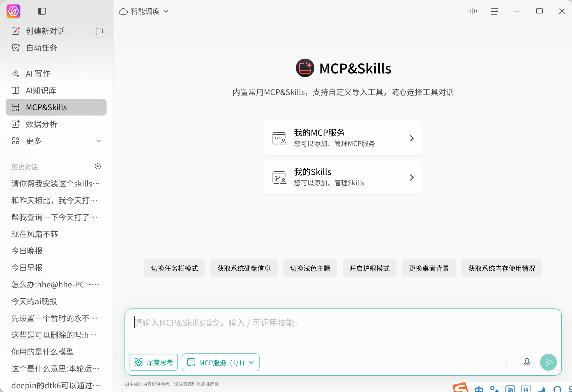Screen dimensions: 572x392
Task: Click the 获取系统内存使用情况 suggestion
Action: (502, 268)
